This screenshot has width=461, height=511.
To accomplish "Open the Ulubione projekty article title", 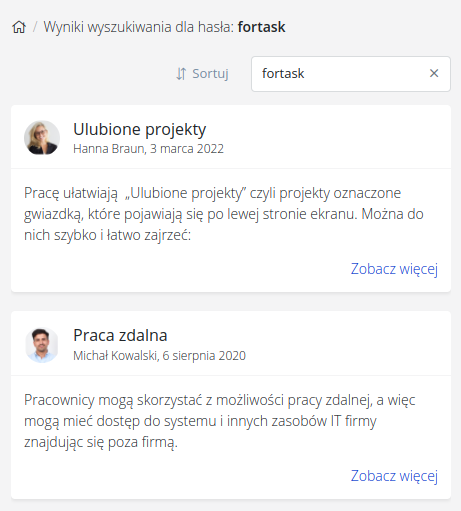I will 140,129.
